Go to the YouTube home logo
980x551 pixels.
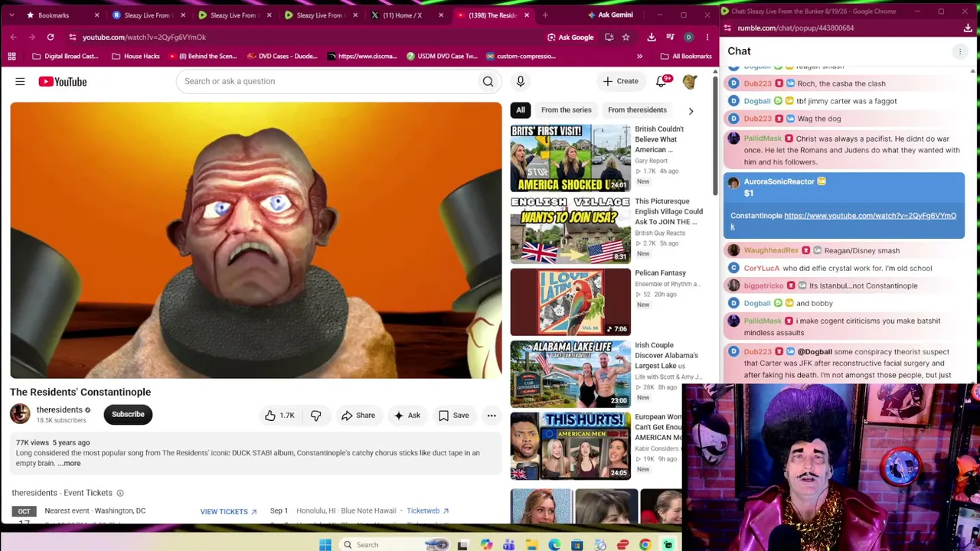[x=63, y=81]
